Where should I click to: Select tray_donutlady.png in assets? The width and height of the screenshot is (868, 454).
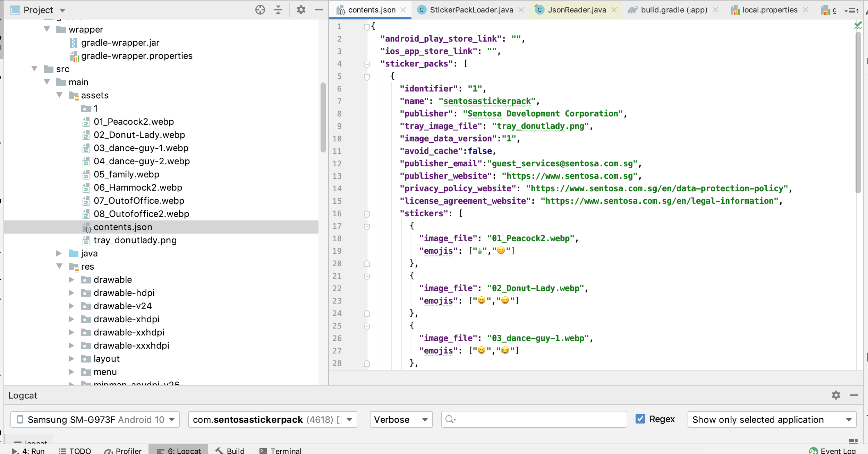tap(135, 240)
